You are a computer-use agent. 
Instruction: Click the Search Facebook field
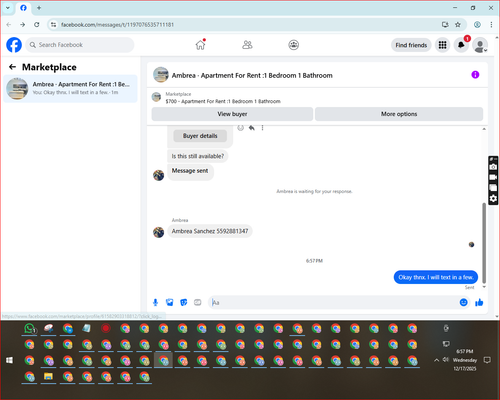[x=80, y=45]
